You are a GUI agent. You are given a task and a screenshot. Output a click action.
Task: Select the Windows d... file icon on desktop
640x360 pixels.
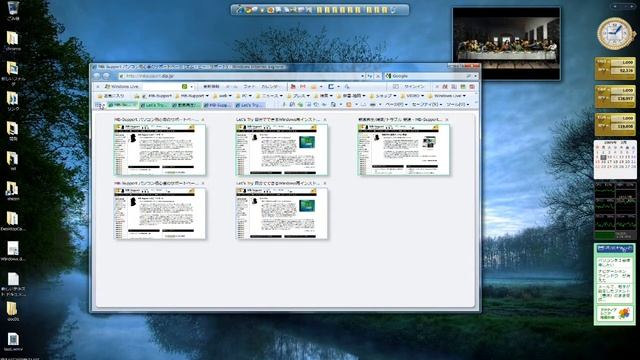point(13,251)
